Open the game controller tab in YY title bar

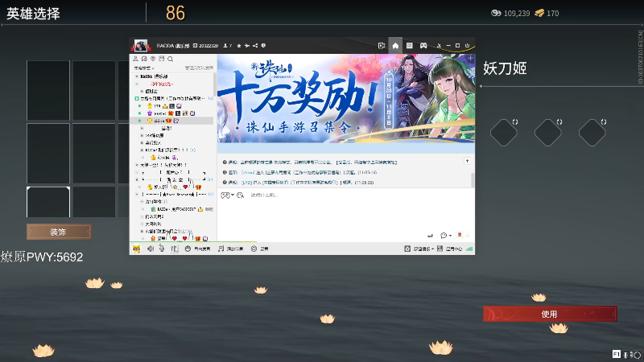pyautogui.click(x=423, y=46)
